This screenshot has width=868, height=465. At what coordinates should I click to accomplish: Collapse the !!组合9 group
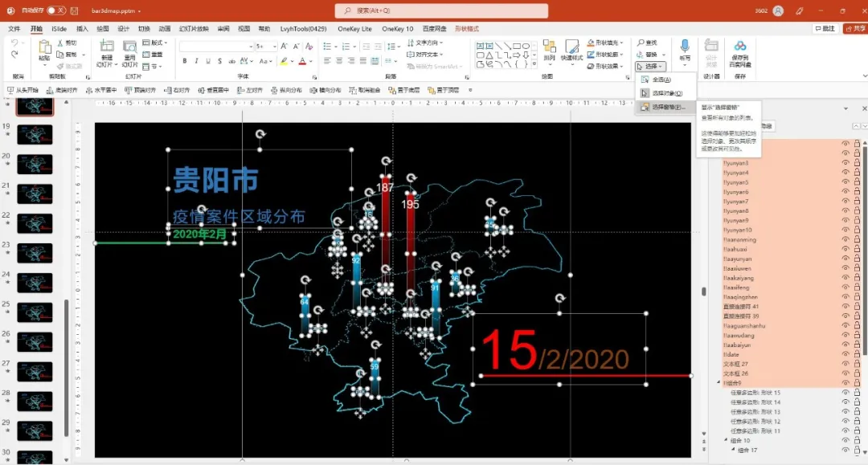(719, 382)
